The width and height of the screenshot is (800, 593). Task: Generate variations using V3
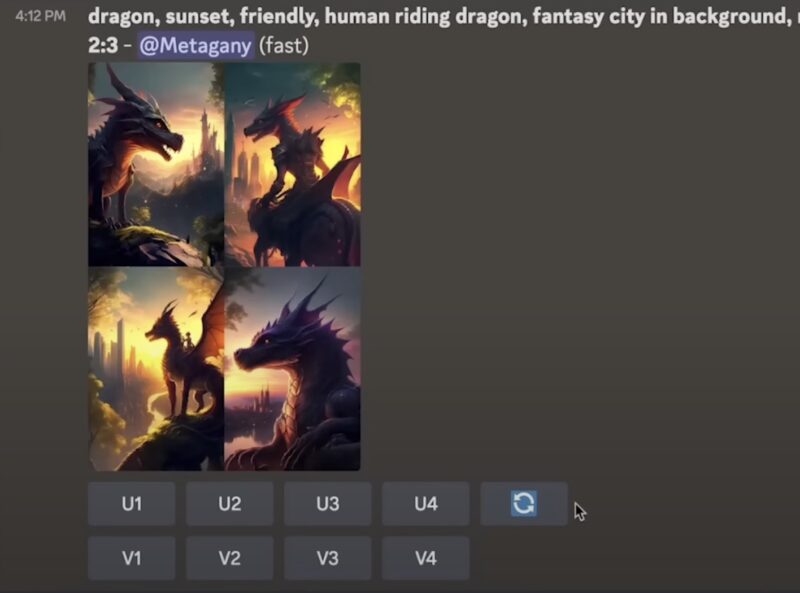click(328, 558)
